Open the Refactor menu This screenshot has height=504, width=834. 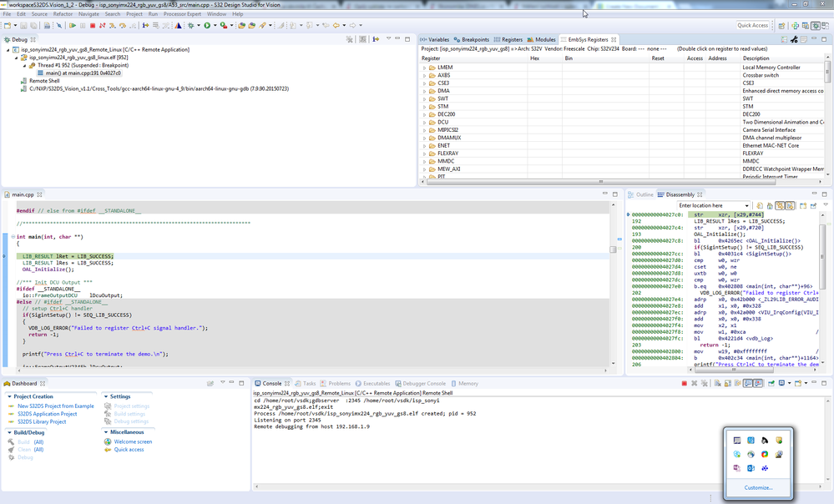click(62, 14)
